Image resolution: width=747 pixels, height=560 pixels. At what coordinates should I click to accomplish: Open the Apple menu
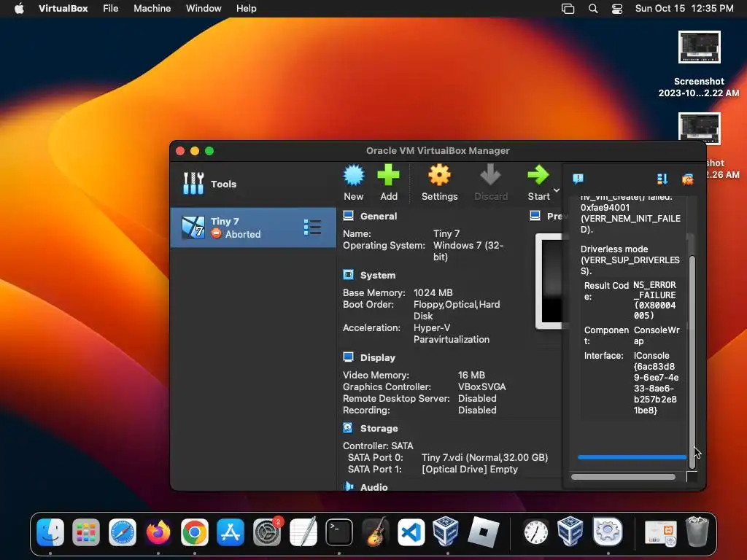(x=19, y=9)
